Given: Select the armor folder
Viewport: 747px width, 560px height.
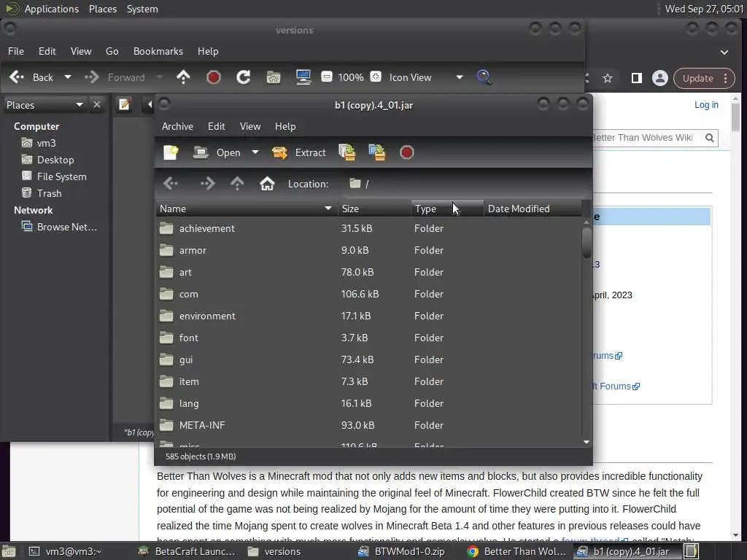Looking at the screenshot, I should pyautogui.click(x=368, y=251).
